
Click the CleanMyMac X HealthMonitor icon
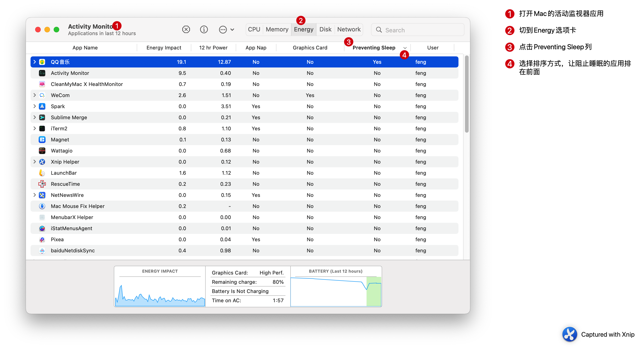pyautogui.click(x=42, y=84)
